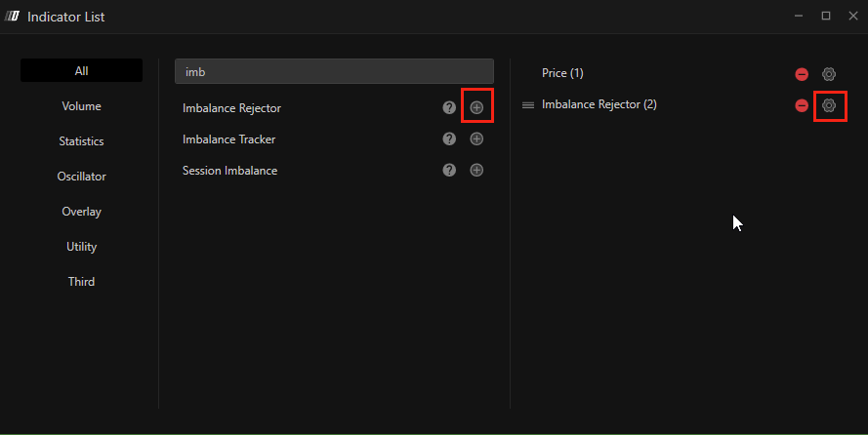
Task: Open the Statistics category
Action: coord(81,141)
